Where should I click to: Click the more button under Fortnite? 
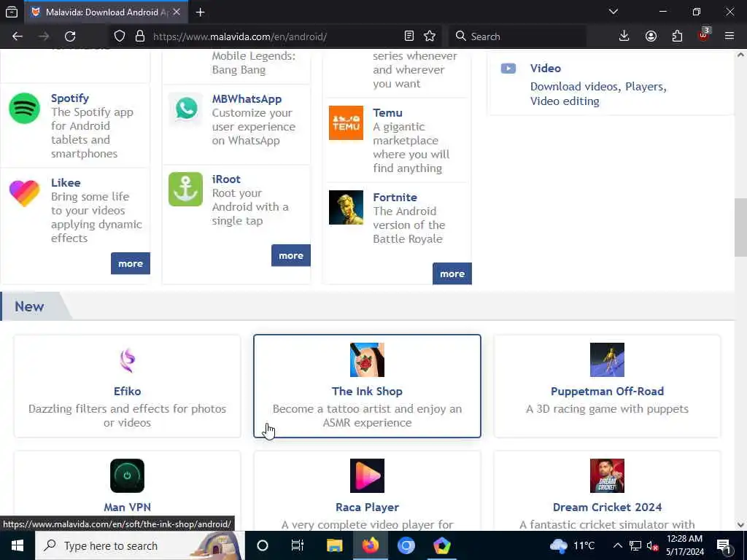(x=452, y=274)
